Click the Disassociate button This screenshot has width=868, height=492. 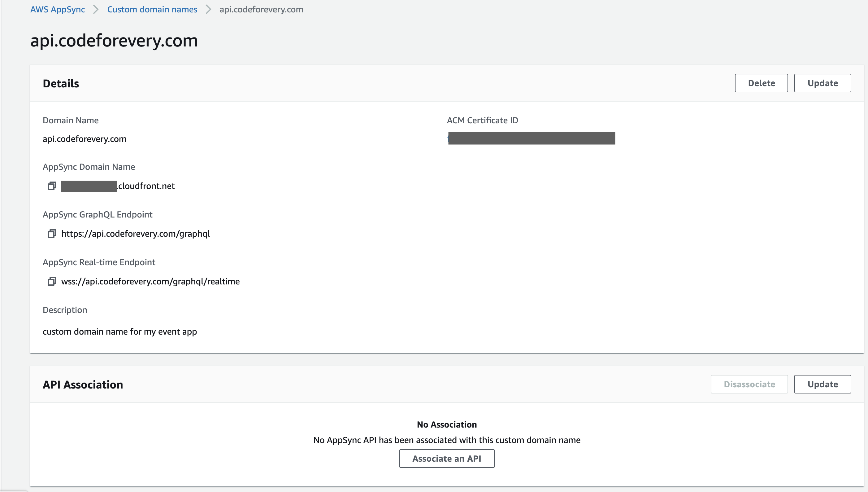tap(749, 384)
